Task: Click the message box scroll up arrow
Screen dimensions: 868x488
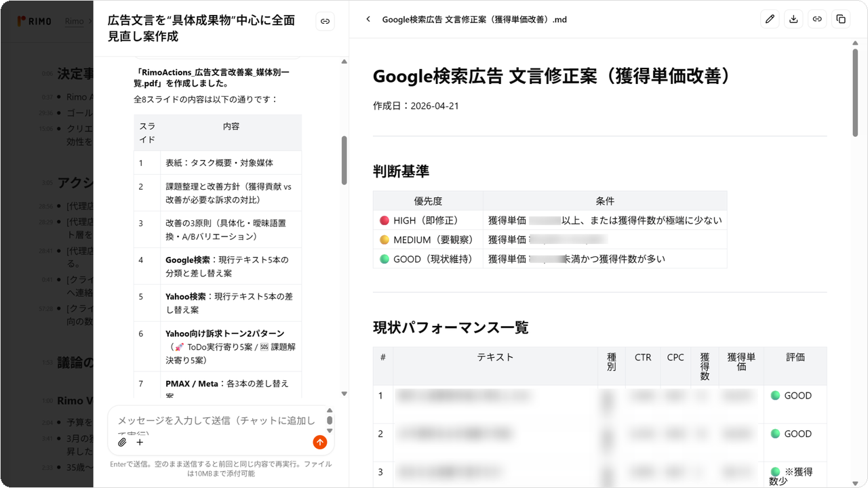Action: coord(330,410)
